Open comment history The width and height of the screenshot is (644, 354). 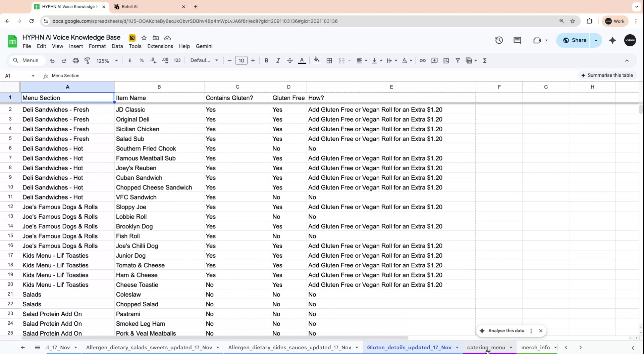click(517, 40)
